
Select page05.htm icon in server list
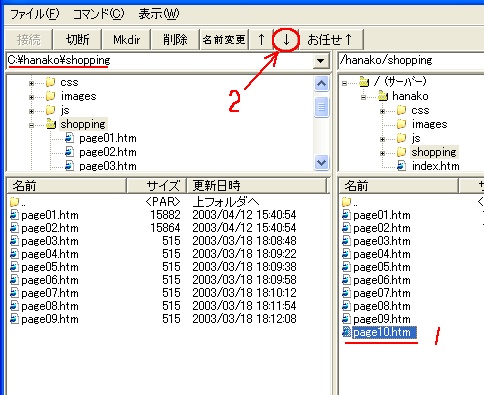pyautogui.click(x=346, y=267)
